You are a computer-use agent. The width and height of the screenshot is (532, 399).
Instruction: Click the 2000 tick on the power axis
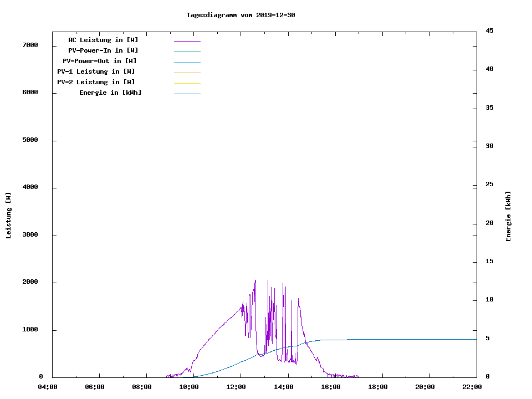[x=29, y=282]
